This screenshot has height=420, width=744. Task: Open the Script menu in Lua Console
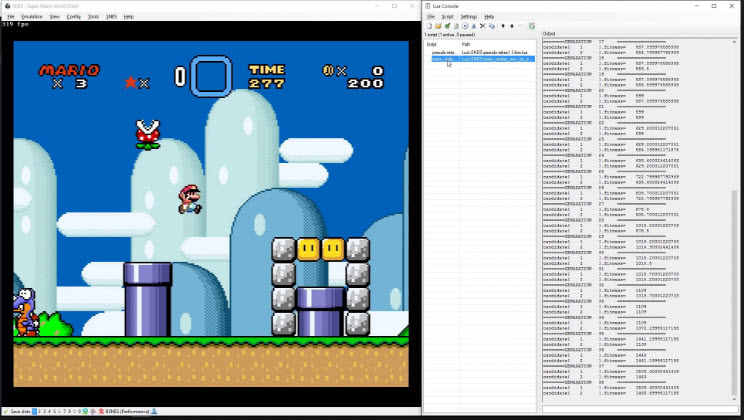click(x=446, y=17)
